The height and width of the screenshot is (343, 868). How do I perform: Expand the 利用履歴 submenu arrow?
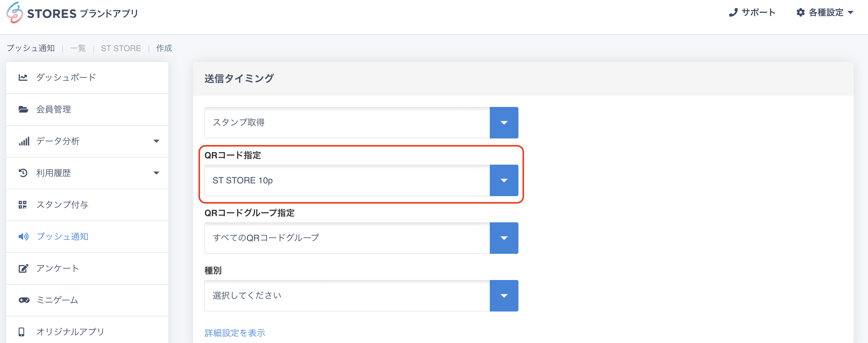[156, 173]
